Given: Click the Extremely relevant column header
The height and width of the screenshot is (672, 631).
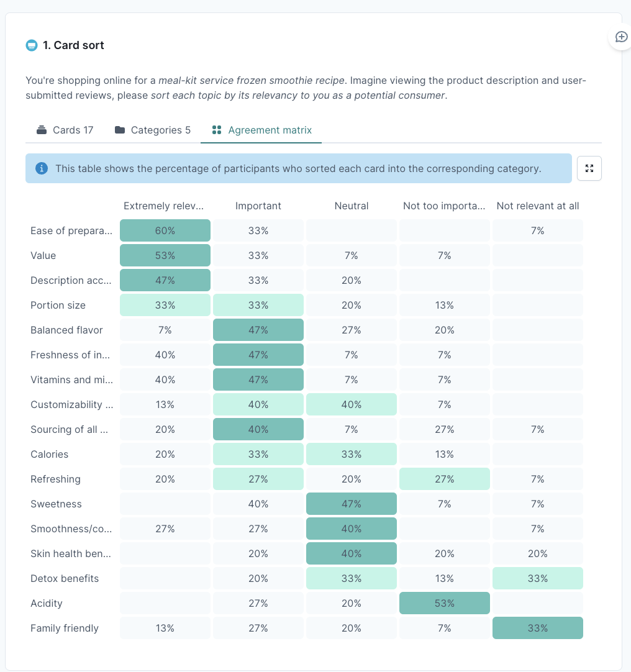Looking at the screenshot, I should pyautogui.click(x=164, y=206).
